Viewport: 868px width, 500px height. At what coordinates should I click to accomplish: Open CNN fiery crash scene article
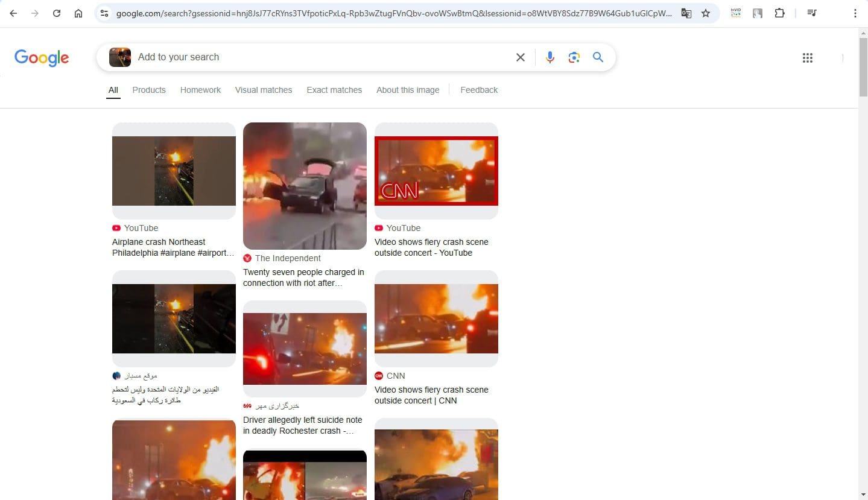pyautogui.click(x=431, y=395)
